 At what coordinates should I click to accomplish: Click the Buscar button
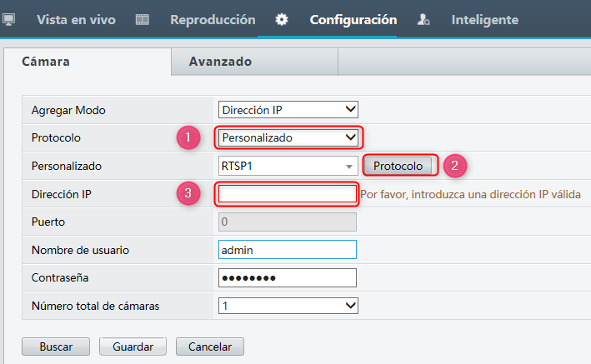pyautogui.click(x=56, y=347)
